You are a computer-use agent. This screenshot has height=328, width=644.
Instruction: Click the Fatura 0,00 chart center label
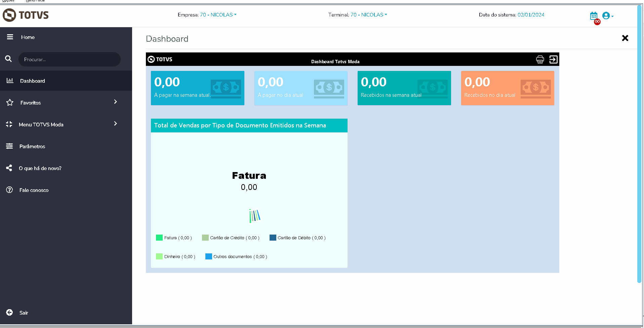coord(249,181)
